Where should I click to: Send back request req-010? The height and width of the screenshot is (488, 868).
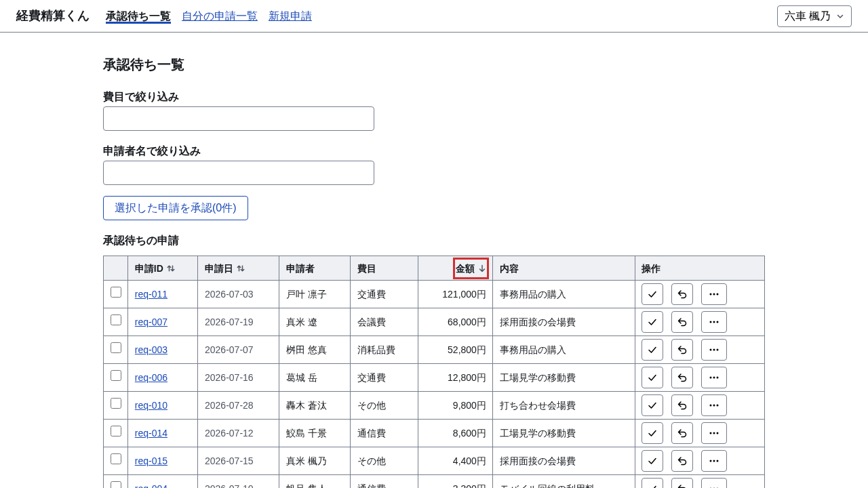pos(682,405)
